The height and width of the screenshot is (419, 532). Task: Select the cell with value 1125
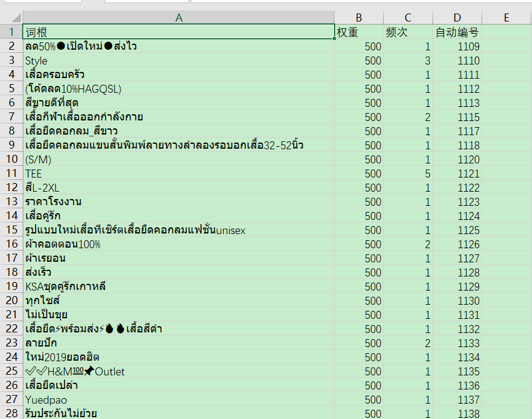[457, 230]
